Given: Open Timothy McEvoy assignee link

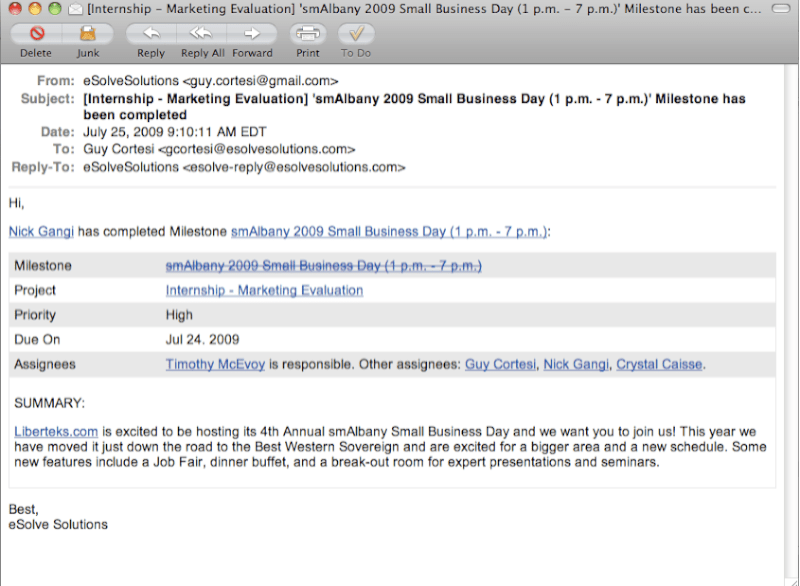Looking at the screenshot, I should [215, 364].
